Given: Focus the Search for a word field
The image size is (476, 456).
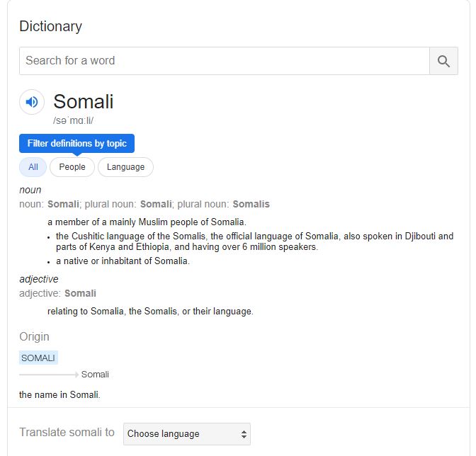Looking at the screenshot, I should point(225,61).
